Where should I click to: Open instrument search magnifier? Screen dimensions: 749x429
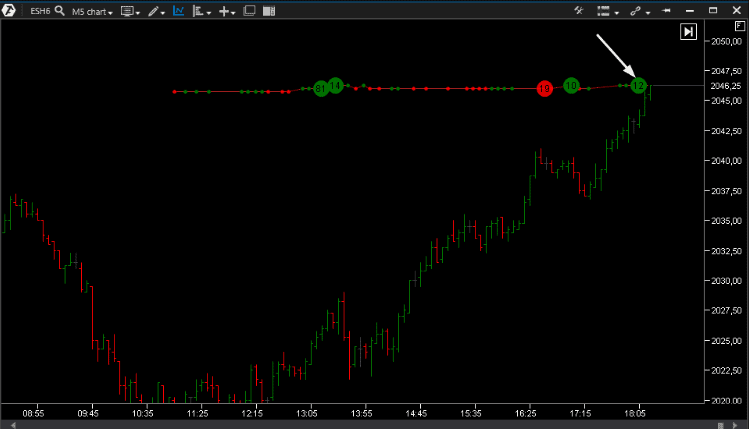(x=60, y=11)
